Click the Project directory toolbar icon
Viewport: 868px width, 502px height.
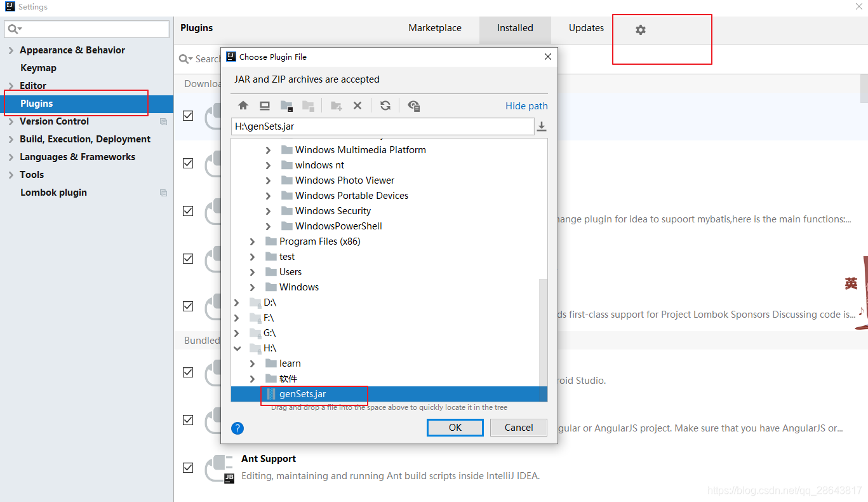[x=286, y=105]
